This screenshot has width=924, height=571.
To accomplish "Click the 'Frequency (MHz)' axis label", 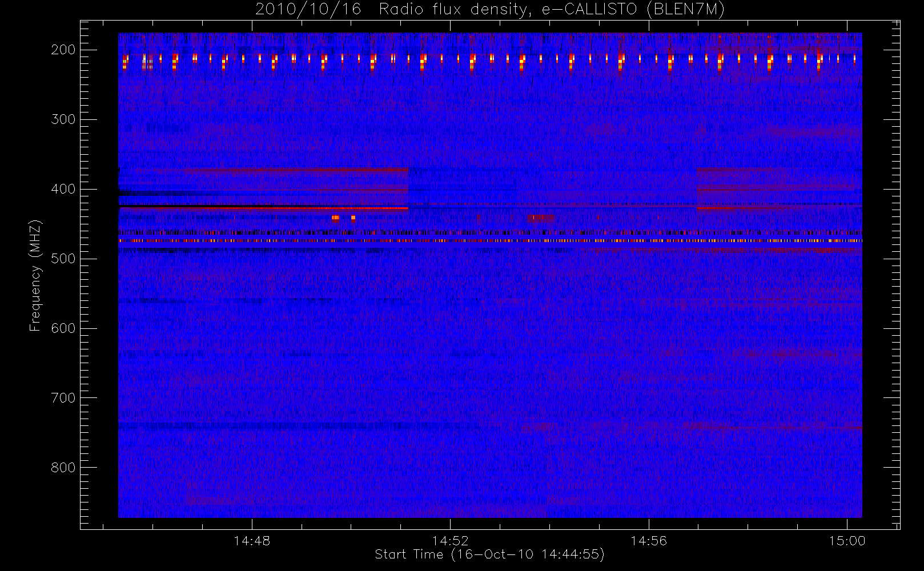I will point(35,275).
